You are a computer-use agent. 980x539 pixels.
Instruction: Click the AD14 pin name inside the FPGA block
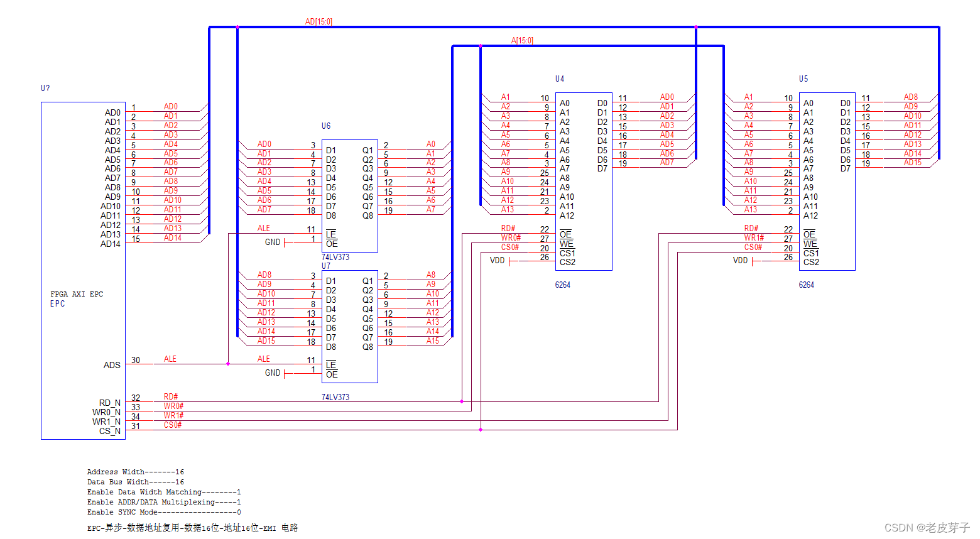pos(111,244)
